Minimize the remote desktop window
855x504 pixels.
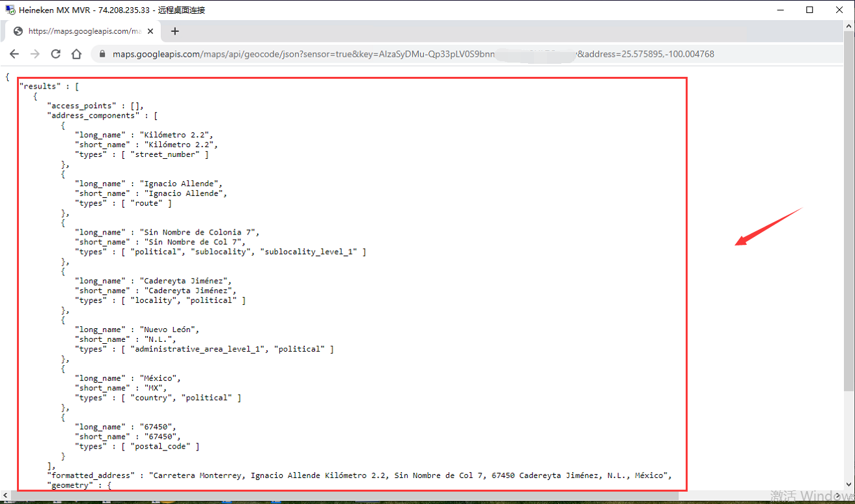pos(779,10)
